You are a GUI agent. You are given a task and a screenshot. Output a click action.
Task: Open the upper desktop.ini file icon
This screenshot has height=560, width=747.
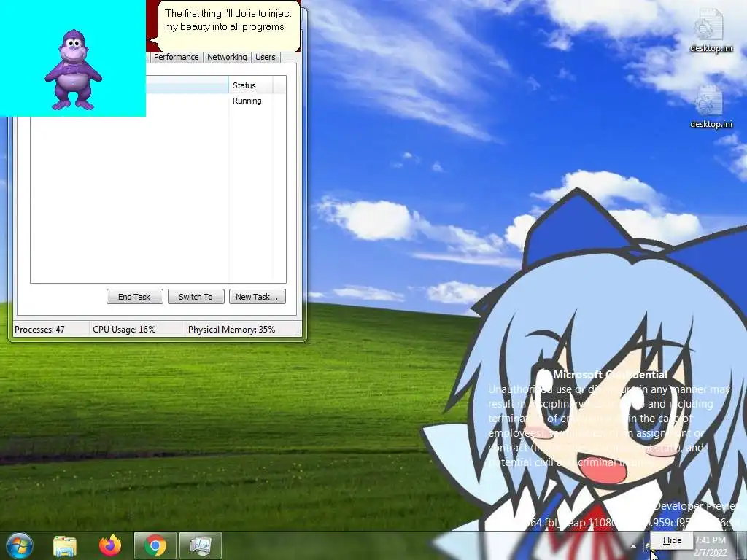[711, 29]
